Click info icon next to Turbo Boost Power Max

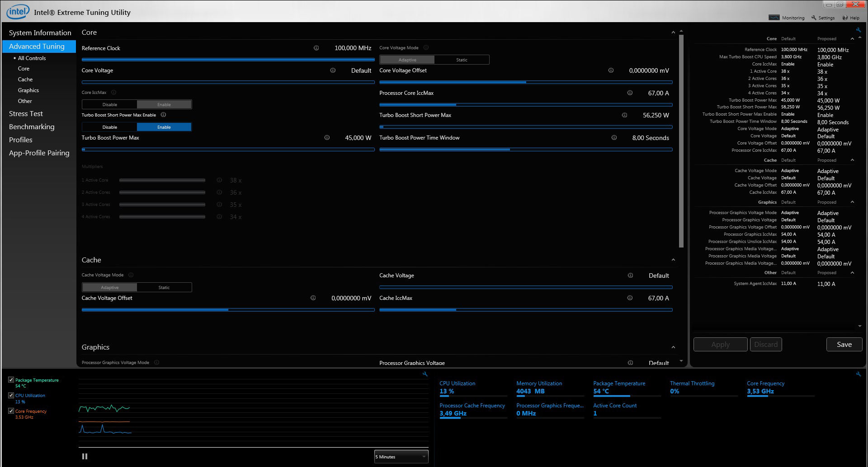click(327, 138)
